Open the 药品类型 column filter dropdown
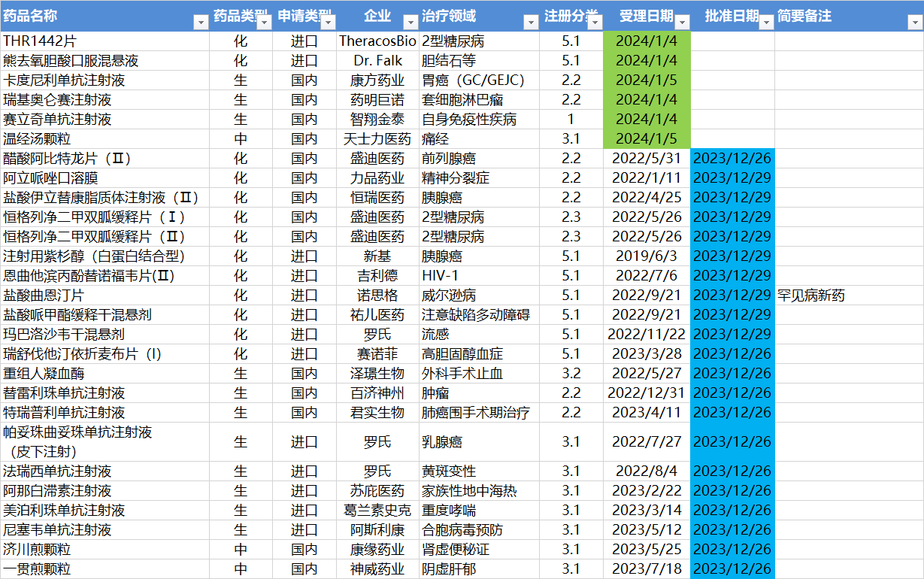Screen dimensions: 924x579 click(264, 23)
